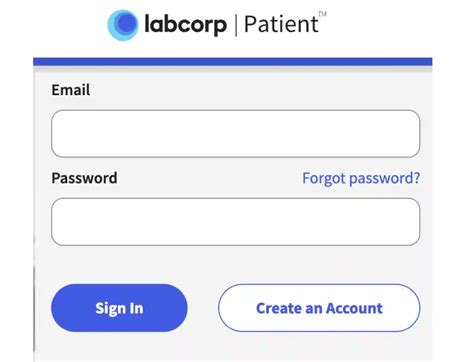
Task: Click the Patient wordmark in header
Action: pyautogui.click(x=281, y=24)
